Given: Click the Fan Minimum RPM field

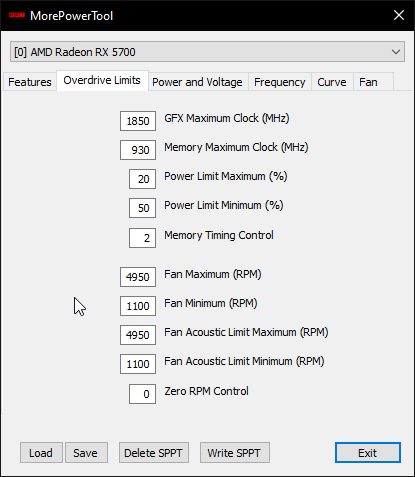Looking at the screenshot, I should tap(138, 306).
